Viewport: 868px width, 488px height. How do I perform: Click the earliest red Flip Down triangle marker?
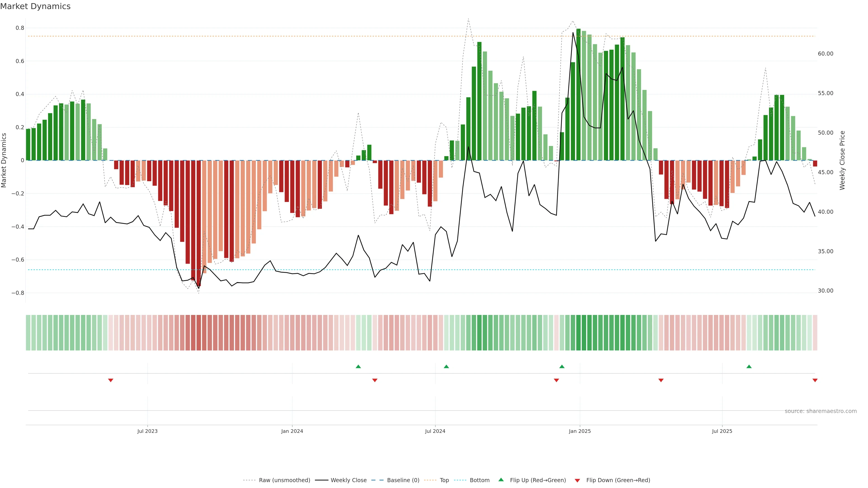(111, 380)
